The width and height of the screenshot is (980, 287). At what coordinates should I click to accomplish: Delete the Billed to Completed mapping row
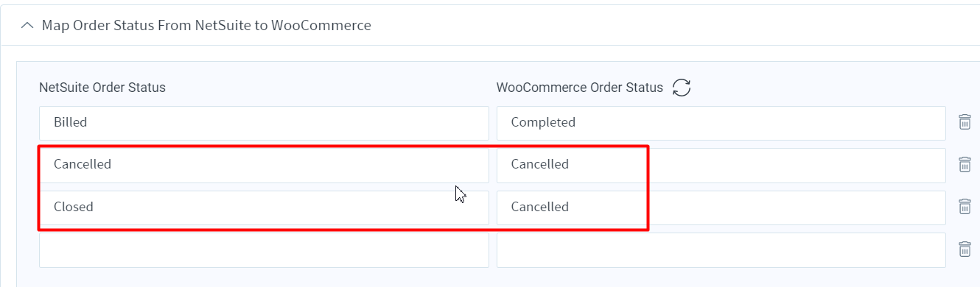[x=964, y=122]
